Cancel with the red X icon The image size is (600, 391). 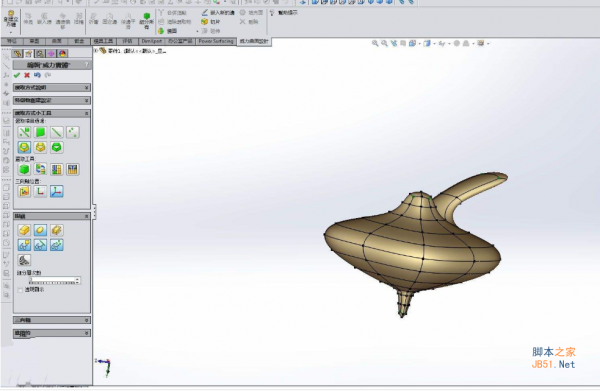[27, 75]
